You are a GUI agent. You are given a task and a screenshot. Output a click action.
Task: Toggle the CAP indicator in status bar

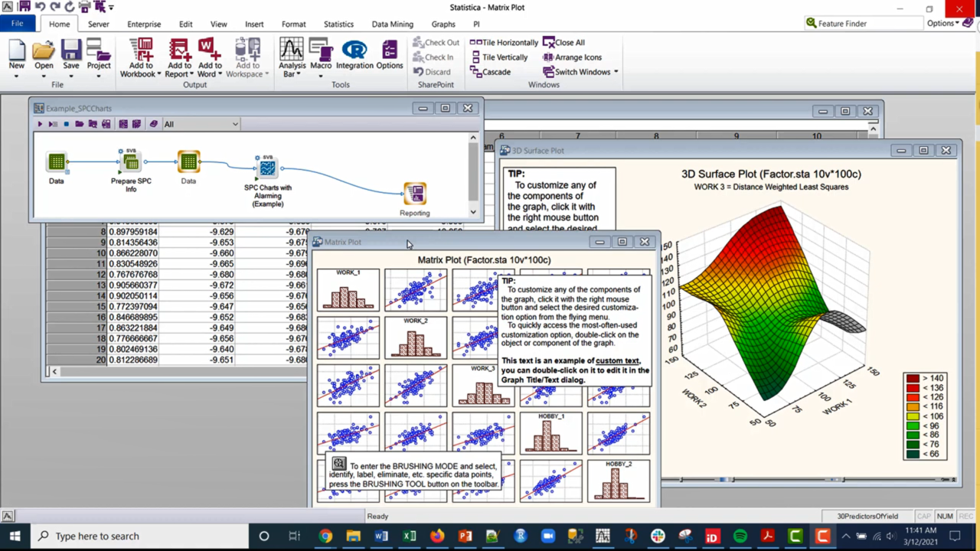(x=924, y=517)
